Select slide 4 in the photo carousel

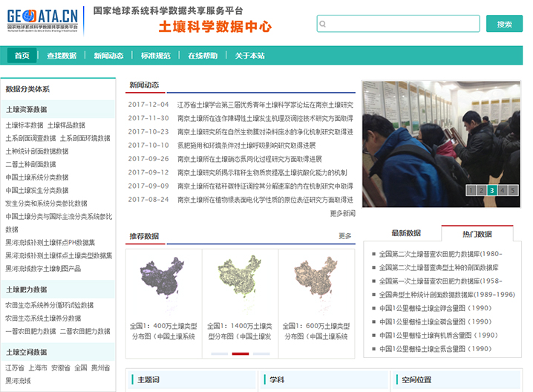click(x=503, y=190)
